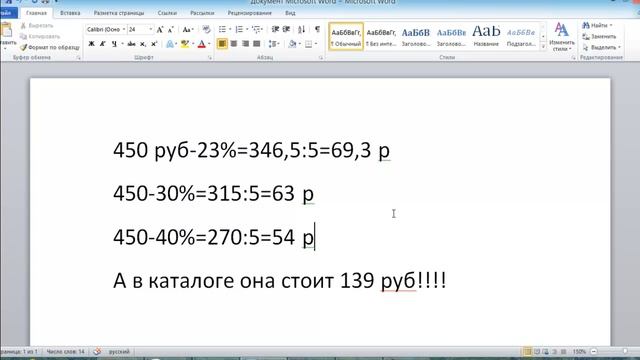Apply red font color
This screenshot has width=640, height=360.
tap(201, 44)
